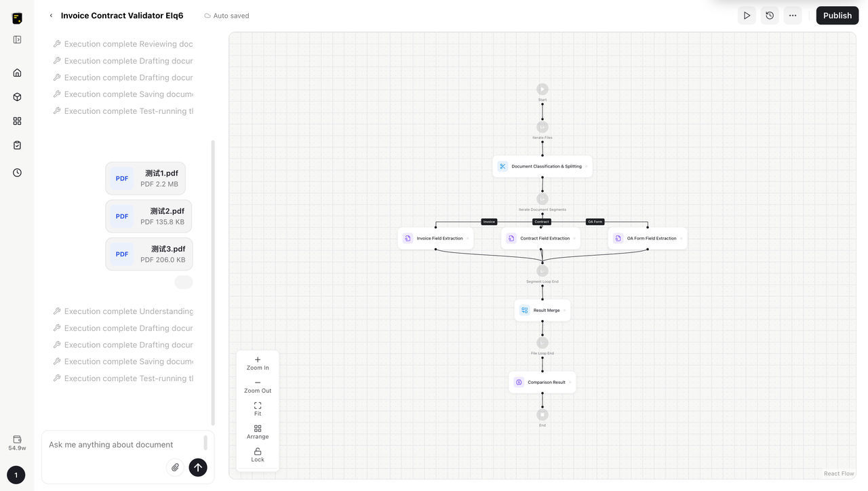Toggle Lock on the canvas controls
The width and height of the screenshot is (868, 491).
tap(258, 455)
